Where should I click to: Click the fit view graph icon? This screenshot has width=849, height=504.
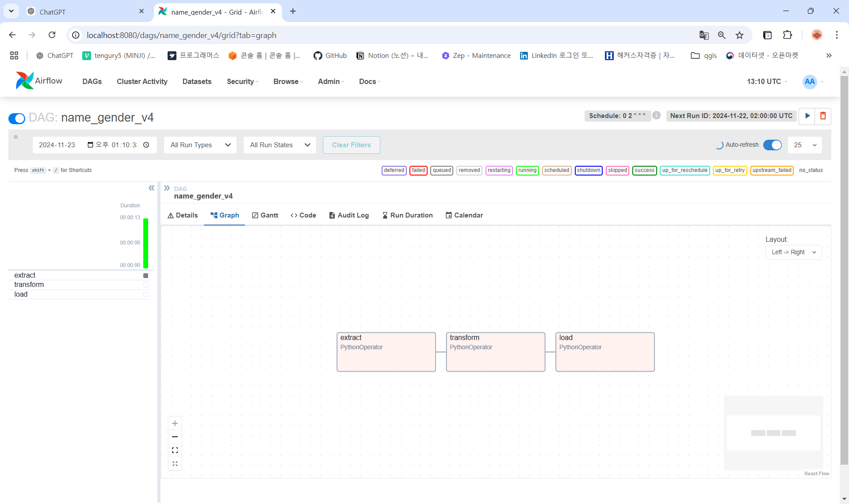click(175, 450)
